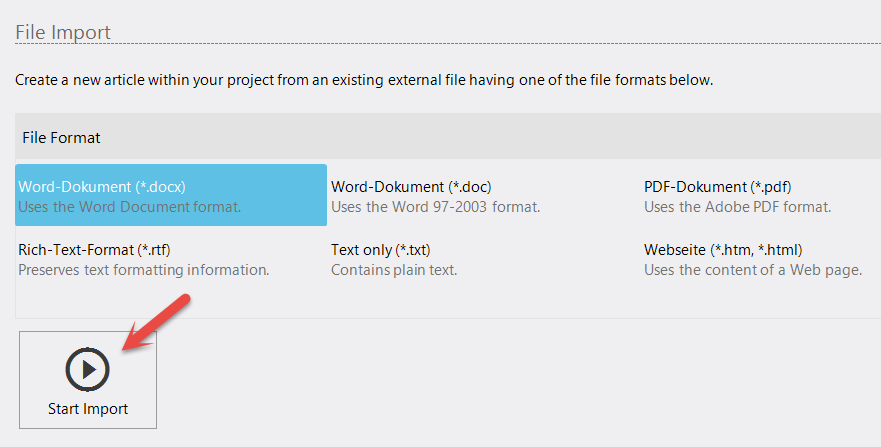This screenshot has width=881, height=447.
Task: Click "Preserves text formatting information" description
Action: click(x=144, y=270)
